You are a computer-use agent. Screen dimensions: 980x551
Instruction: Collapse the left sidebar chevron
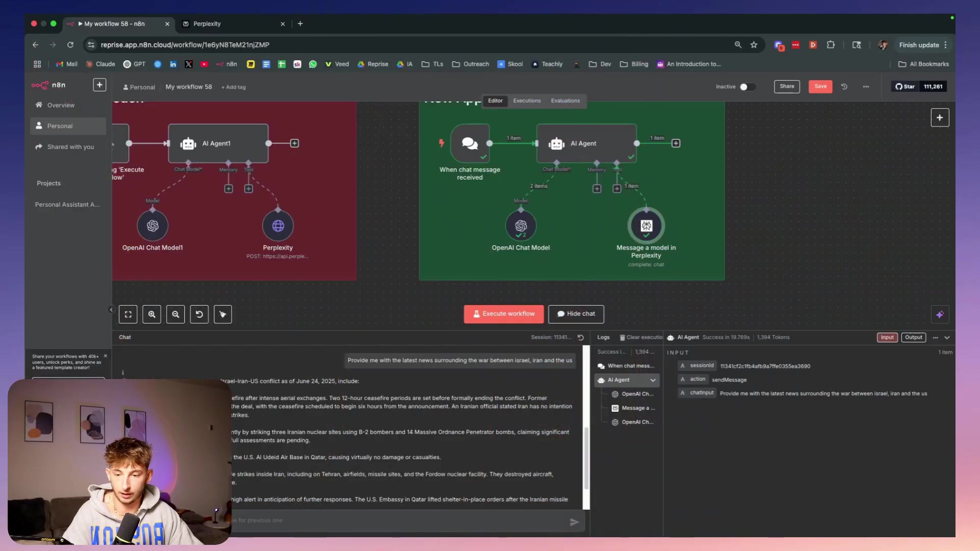click(x=111, y=310)
